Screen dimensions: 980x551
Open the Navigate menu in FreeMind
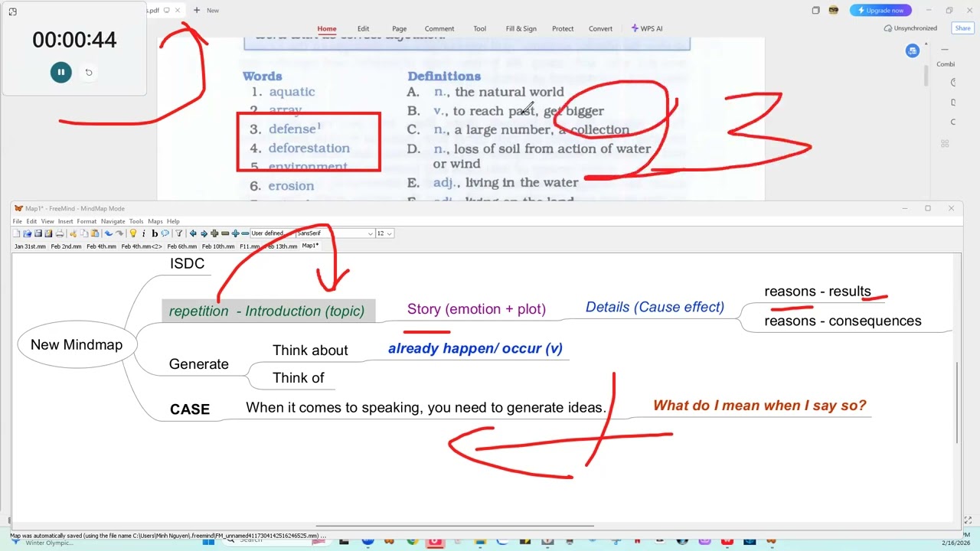113,221
